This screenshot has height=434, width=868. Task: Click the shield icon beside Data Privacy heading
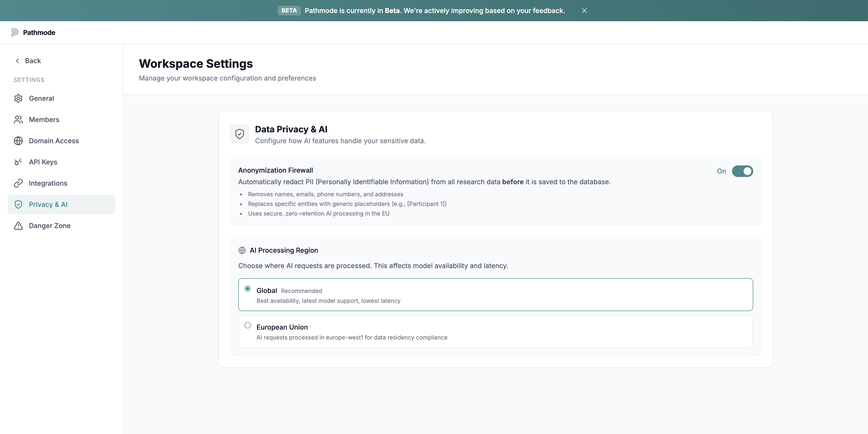pyautogui.click(x=240, y=134)
